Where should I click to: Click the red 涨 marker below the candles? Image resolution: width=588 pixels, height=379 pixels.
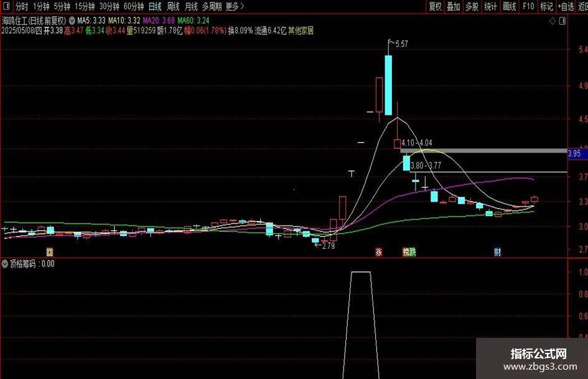pyautogui.click(x=379, y=252)
